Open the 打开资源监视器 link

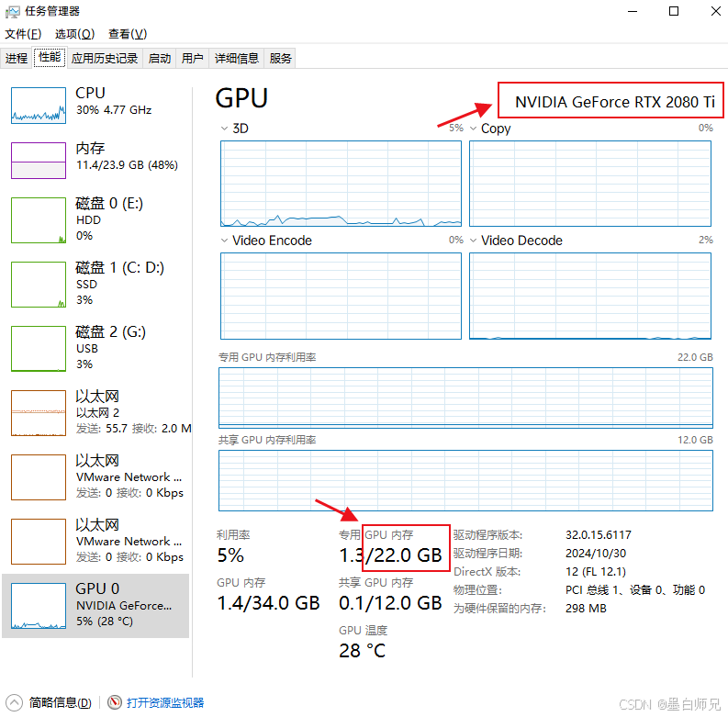(x=165, y=702)
